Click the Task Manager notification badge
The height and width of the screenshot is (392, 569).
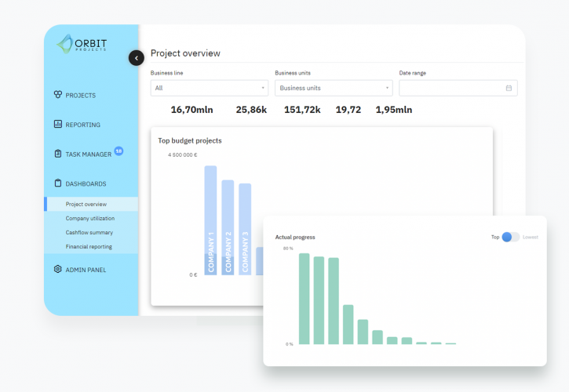(119, 151)
